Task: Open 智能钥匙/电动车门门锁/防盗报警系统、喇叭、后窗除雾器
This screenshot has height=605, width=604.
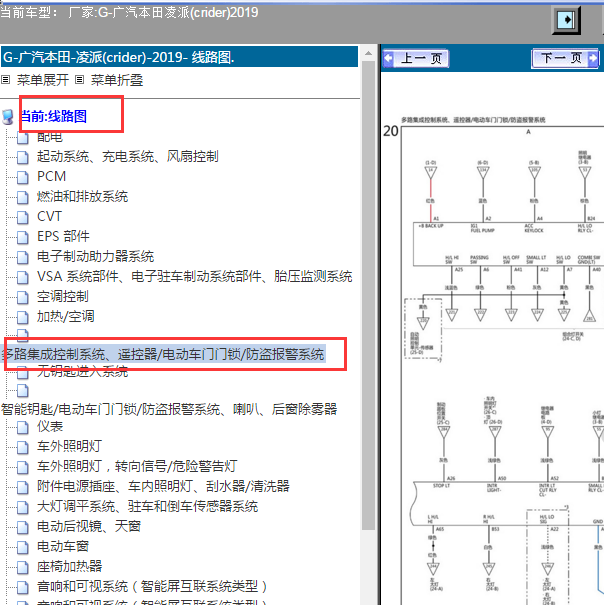Action: [169, 409]
